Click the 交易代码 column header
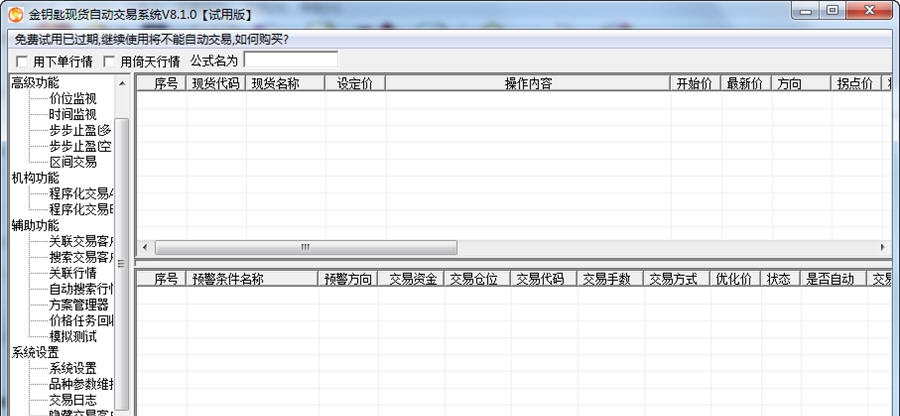Screen dimensions: 900x416 pos(544,279)
